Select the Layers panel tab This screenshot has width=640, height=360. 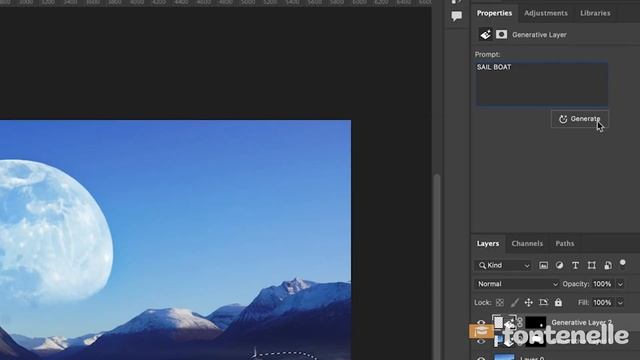coord(488,243)
